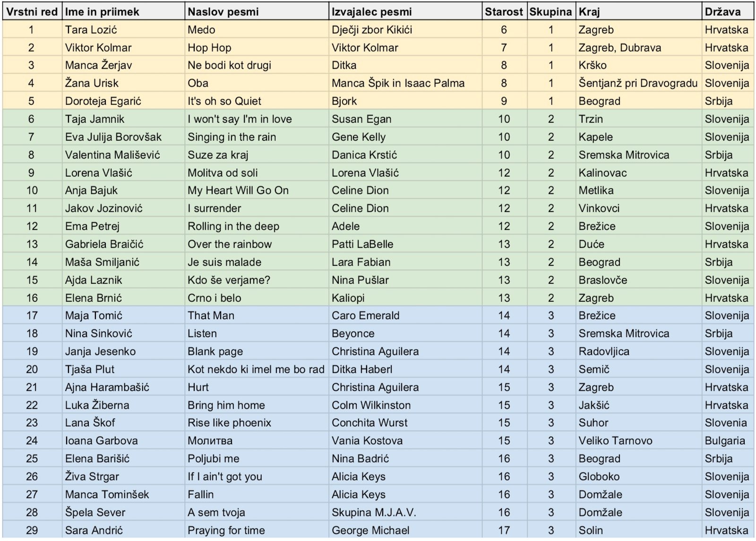Select the 'George Michael' performer cell
The height and width of the screenshot is (541, 756).
[x=370, y=530]
